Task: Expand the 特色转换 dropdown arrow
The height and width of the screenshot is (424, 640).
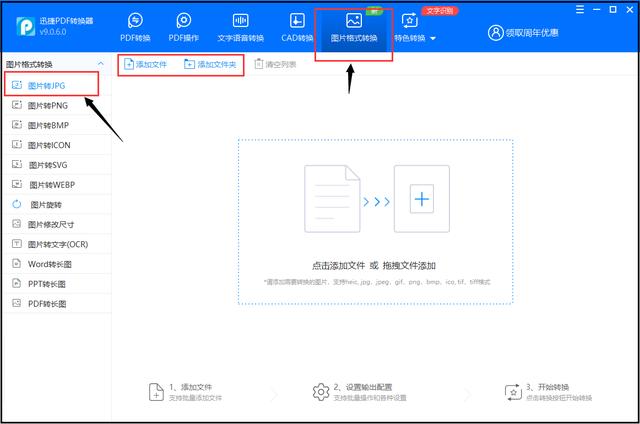Action: coord(433,38)
